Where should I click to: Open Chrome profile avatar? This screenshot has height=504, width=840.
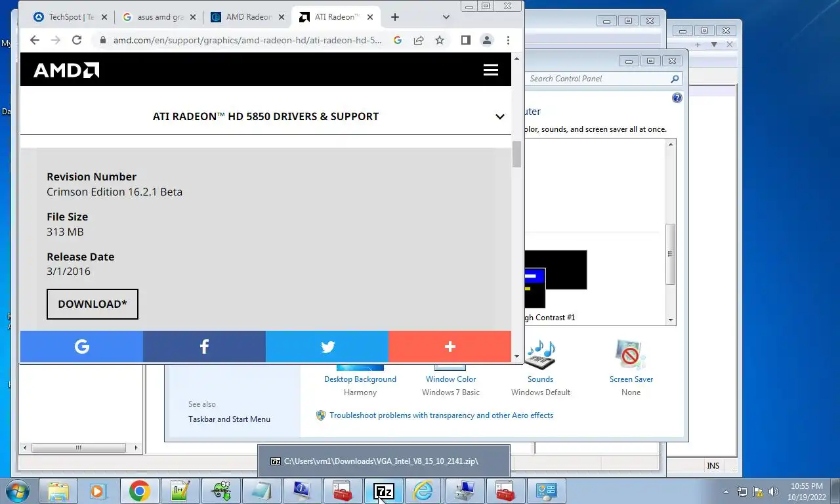(487, 40)
